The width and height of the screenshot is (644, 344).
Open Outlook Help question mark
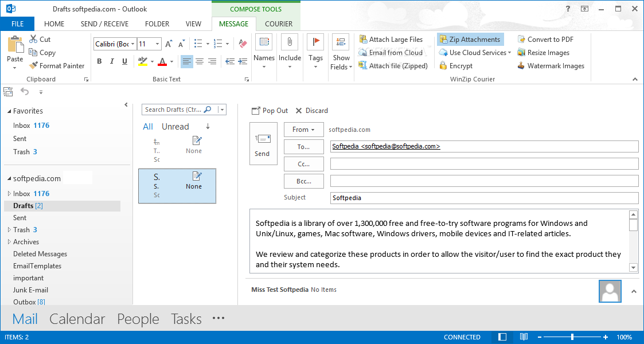[568, 9]
